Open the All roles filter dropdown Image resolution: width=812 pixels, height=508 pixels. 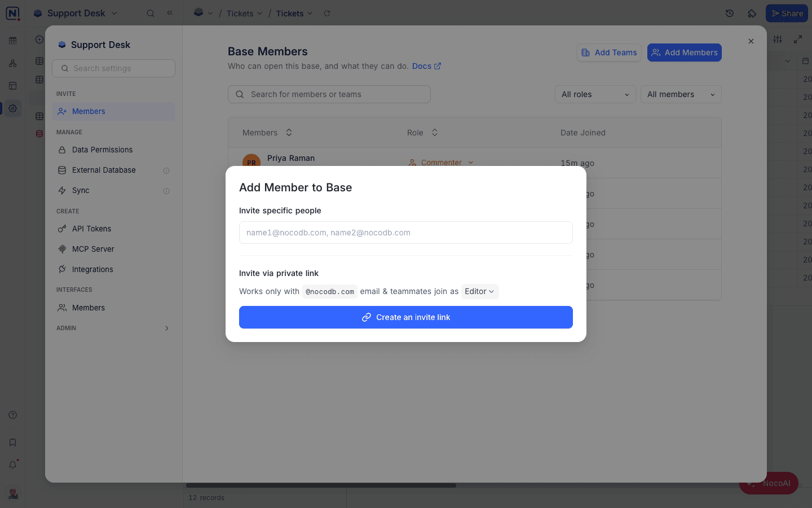point(595,94)
